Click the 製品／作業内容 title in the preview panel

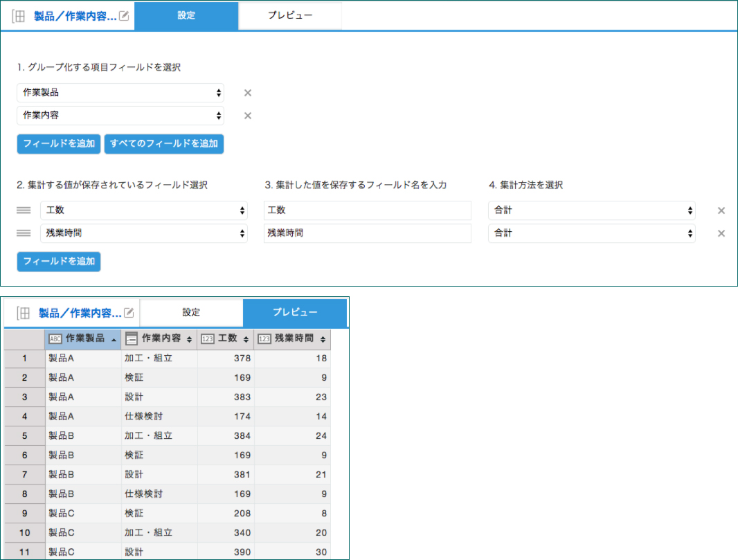[80, 313]
